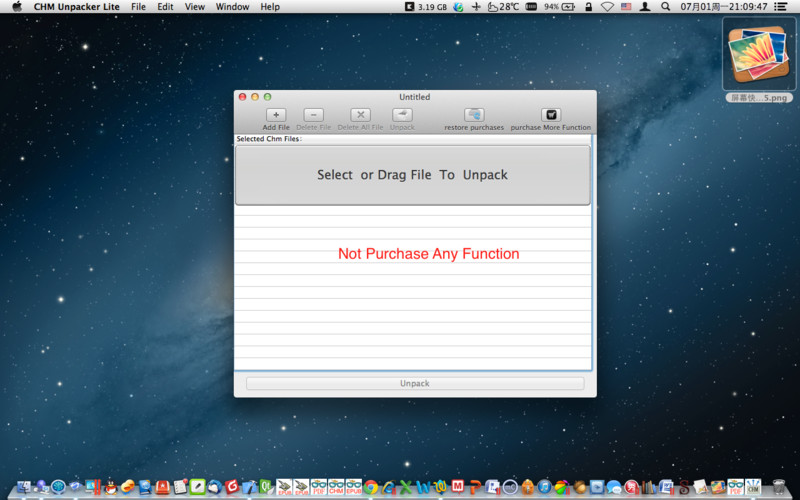Image resolution: width=800 pixels, height=500 pixels.
Task: Click the 94% battery status indicator
Action: pos(559,7)
